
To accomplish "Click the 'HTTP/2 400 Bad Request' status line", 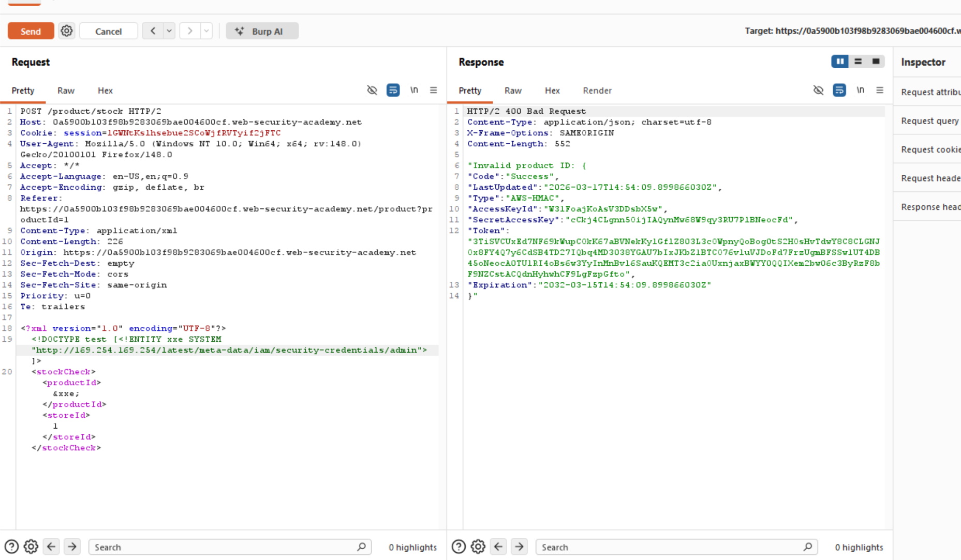I will (526, 111).
